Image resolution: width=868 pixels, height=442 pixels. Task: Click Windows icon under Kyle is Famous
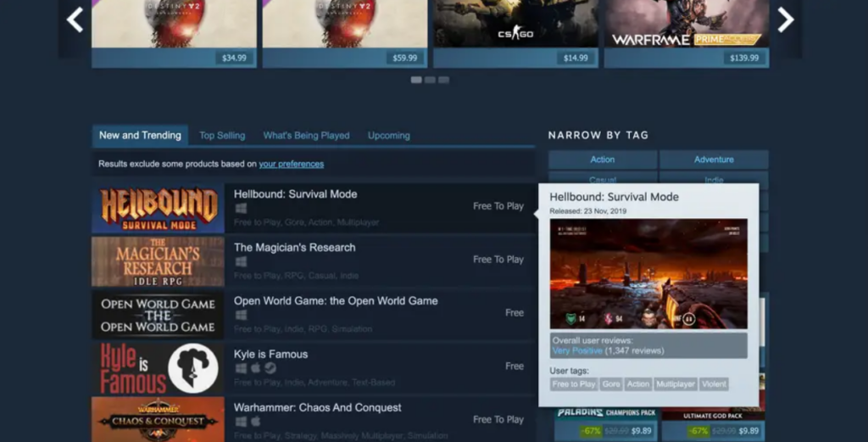click(x=241, y=368)
